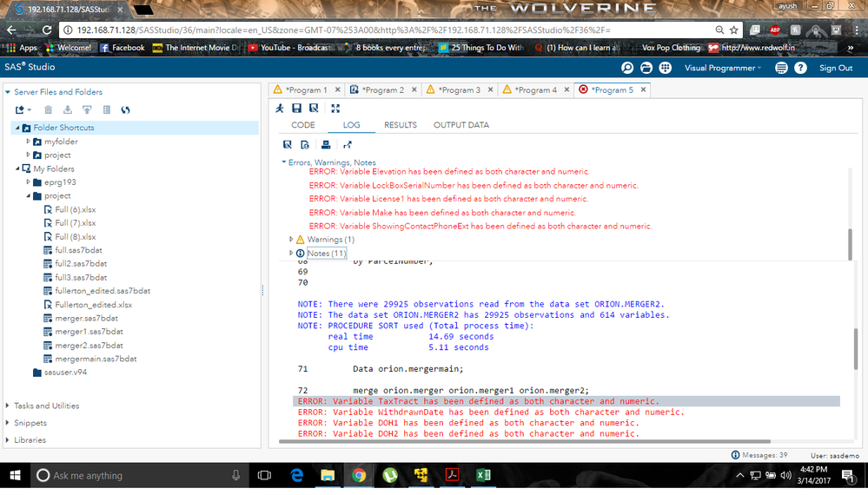This screenshot has height=495, width=868.
Task: Click the Messages: 39 indicator
Action: click(x=759, y=455)
